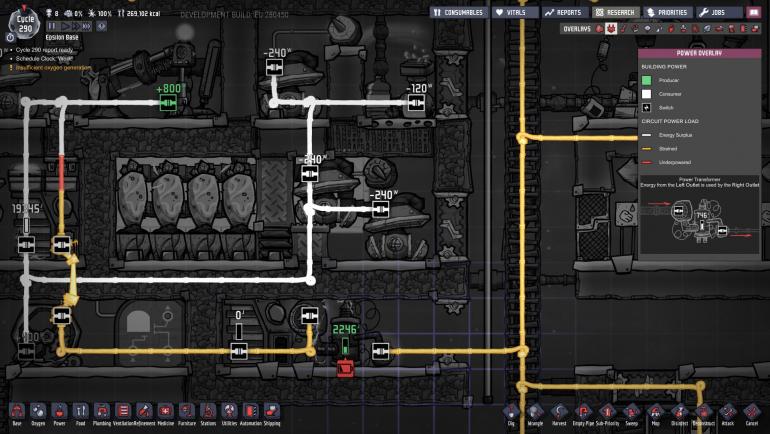Screen dimensions: 770x434
Task: Click the Reports button
Action: click(x=563, y=12)
